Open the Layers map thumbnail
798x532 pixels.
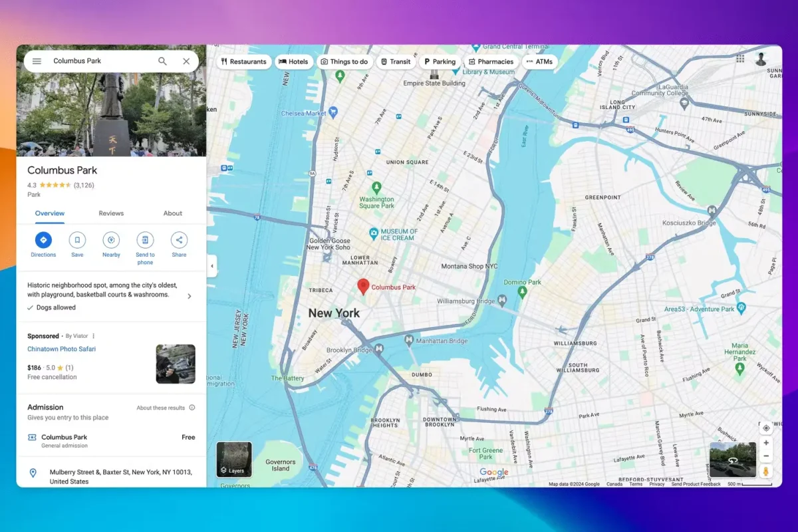tap(234, 460)
